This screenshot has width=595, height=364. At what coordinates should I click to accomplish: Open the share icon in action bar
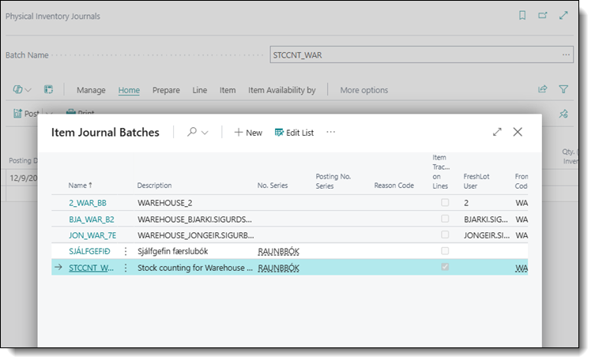point(543,89)
